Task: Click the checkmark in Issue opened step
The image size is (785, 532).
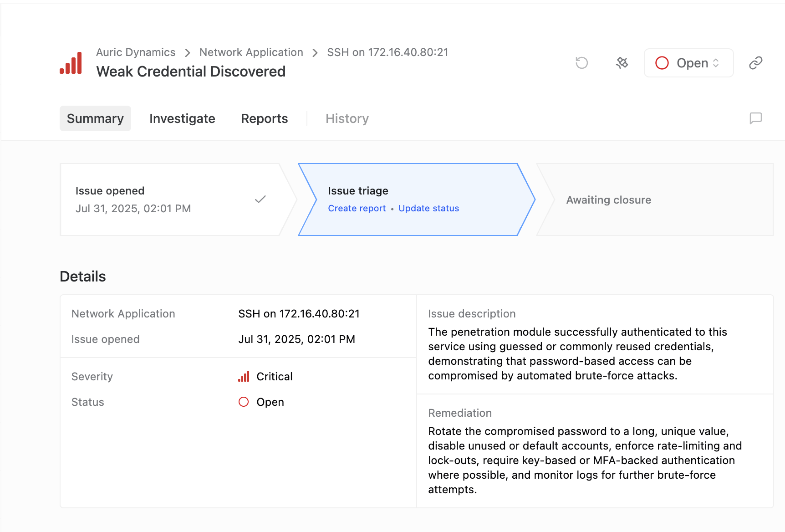Action: click(260, 199)
